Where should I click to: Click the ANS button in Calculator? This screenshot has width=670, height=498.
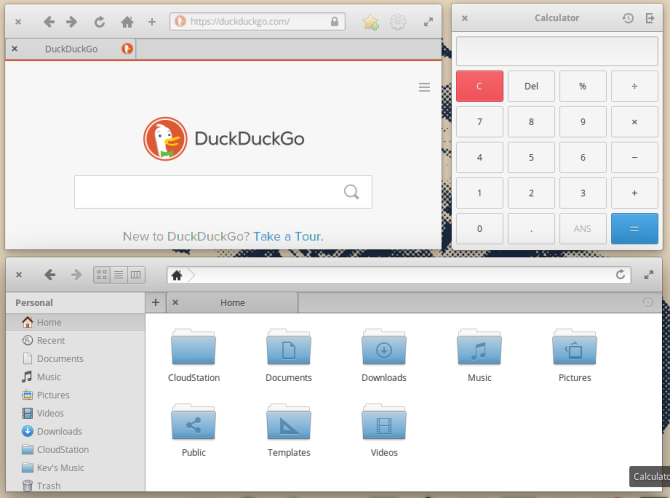tap(582, 229)
